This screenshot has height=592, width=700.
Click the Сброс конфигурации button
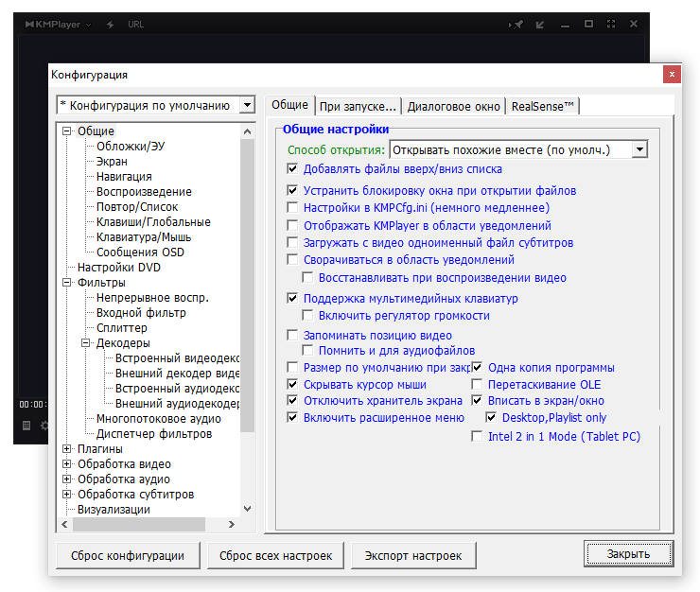click(x=128, y=555)
